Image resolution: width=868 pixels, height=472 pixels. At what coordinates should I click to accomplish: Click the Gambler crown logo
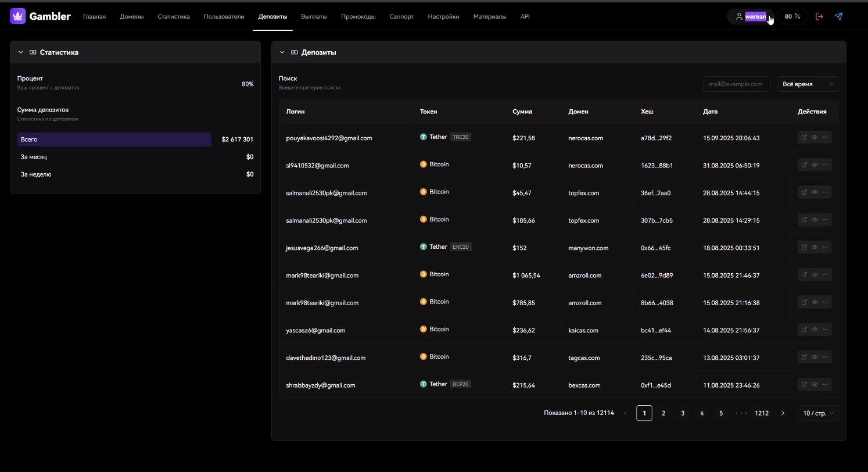[17, 16]
